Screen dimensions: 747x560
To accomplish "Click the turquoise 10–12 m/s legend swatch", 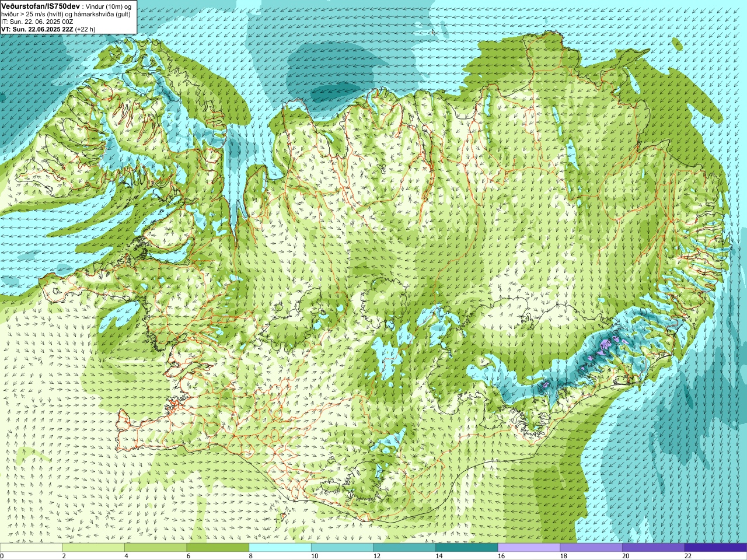I will [x=342, y=548].
